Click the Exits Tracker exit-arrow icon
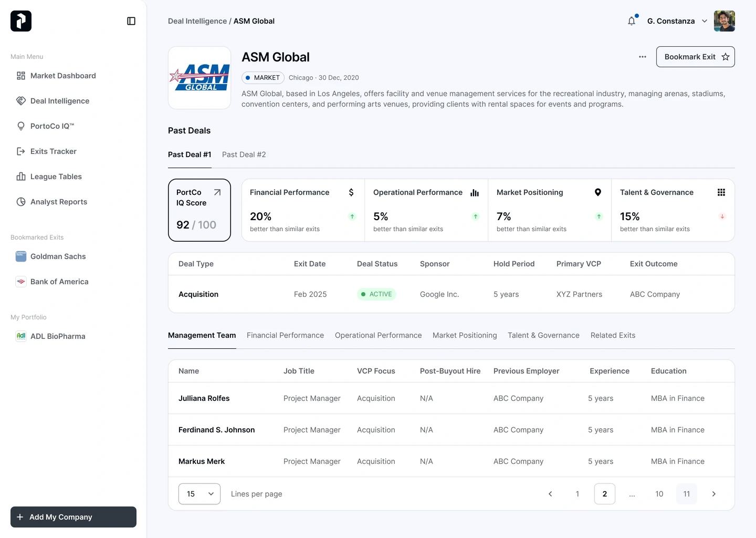The height and width of the screenshot is (538, 756). click(21, 151)
